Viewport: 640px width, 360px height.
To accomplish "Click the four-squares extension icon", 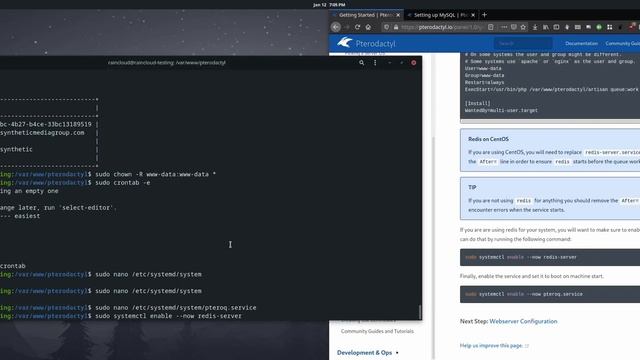I will pos(610,27).
